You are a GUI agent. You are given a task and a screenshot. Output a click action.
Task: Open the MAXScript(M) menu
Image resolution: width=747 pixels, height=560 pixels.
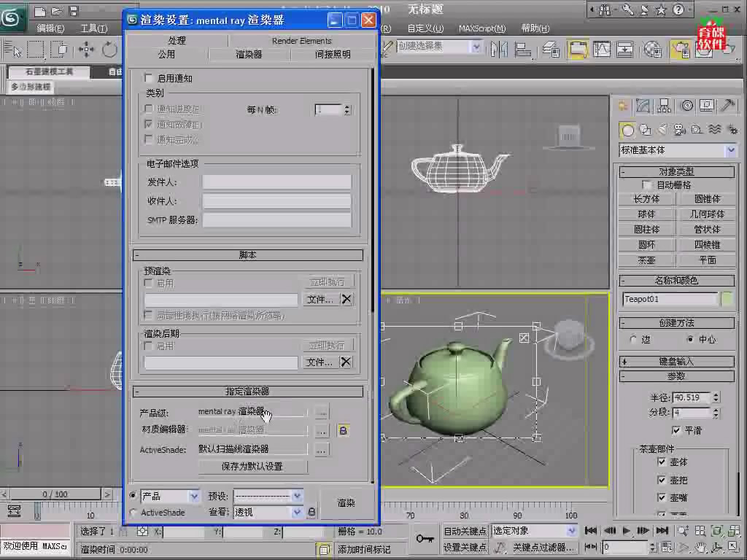coord(482,28)
